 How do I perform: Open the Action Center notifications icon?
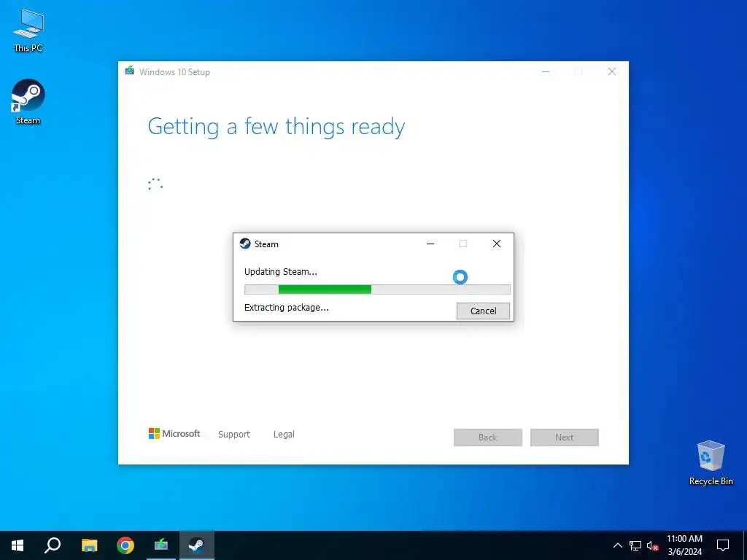723,545
